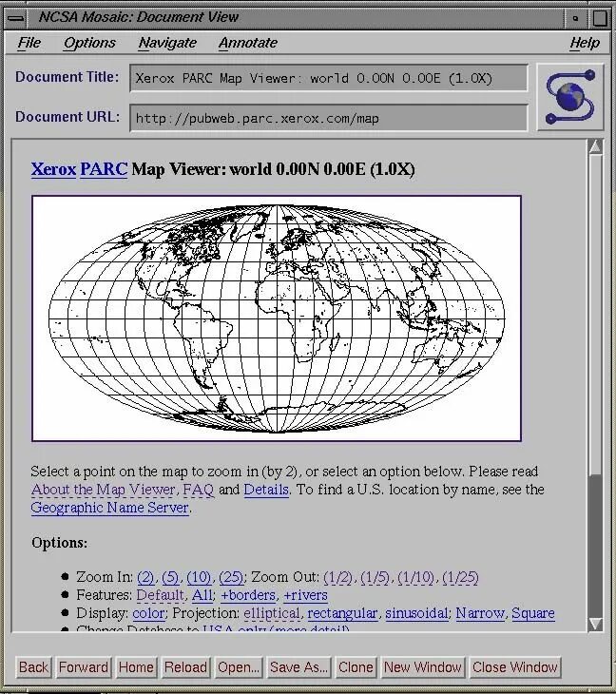616x694 pixels.
Task: Zoom out by (1/5) link
Action: [x=375, y=577]
